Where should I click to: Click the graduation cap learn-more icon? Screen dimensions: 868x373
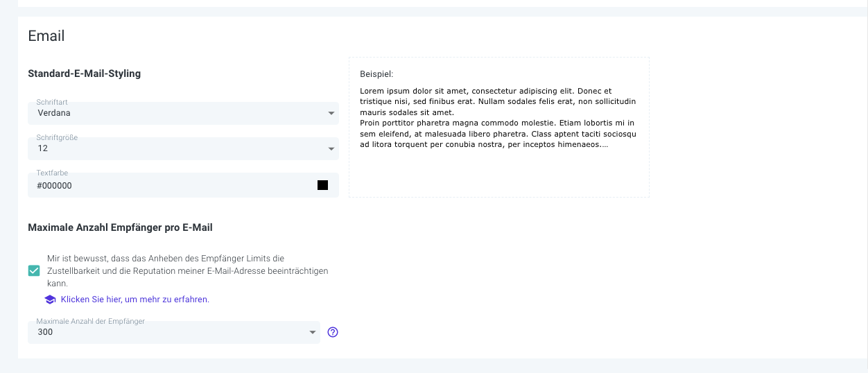tap(50, 300)
